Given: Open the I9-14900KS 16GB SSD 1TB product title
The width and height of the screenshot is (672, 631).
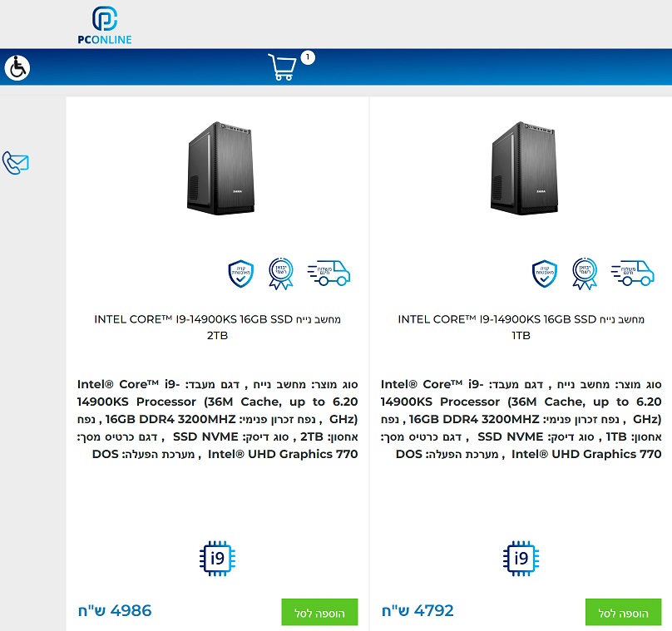Looking at the screenshot, I should point(521,328).
